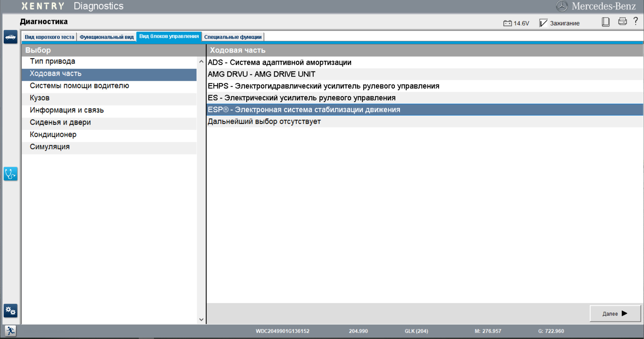This screenshot has width=644, height=339.
Task: Open the vehicle car icon in sidebar
Action: (x=10, y=37)
